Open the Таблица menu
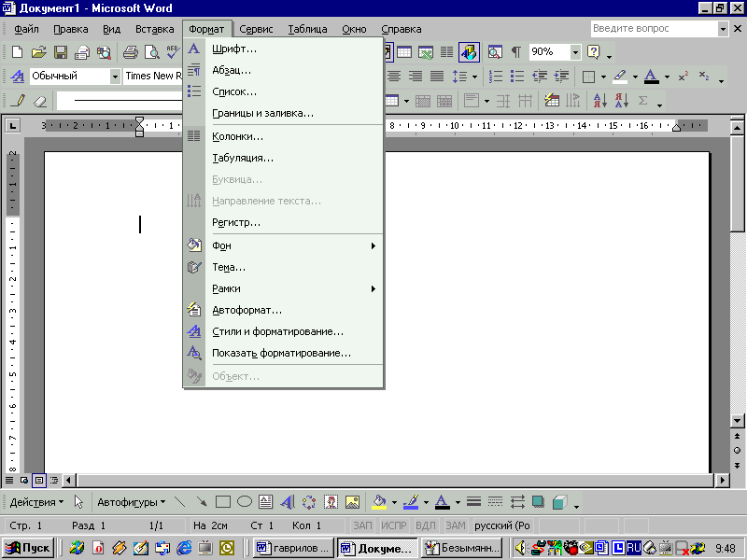This screenshot has width=747, height=560. [307, 29]
